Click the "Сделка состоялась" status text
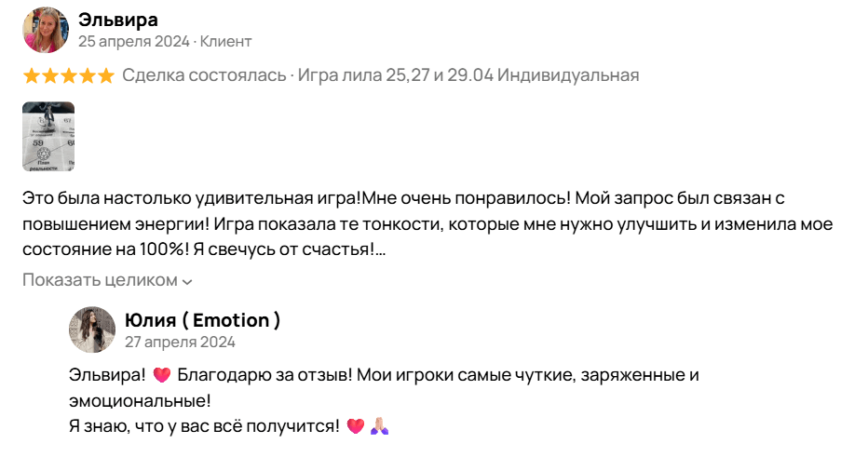 click(x=204, y=75)
